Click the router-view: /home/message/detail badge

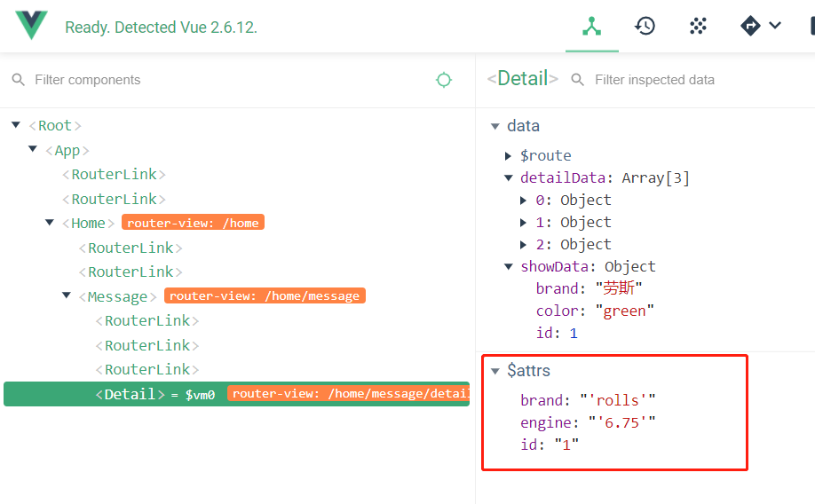click(x=348, y=393)
